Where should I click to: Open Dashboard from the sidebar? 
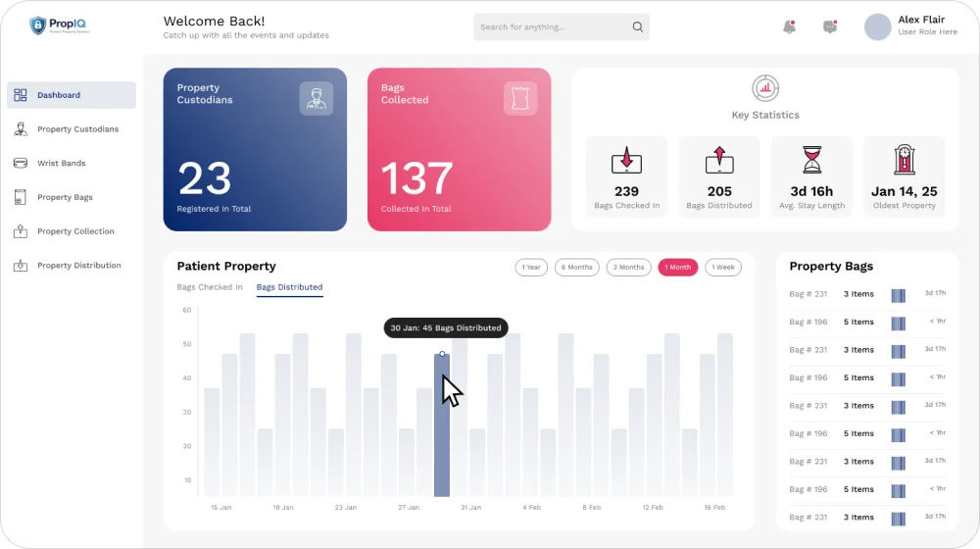(x=72, y=95)
